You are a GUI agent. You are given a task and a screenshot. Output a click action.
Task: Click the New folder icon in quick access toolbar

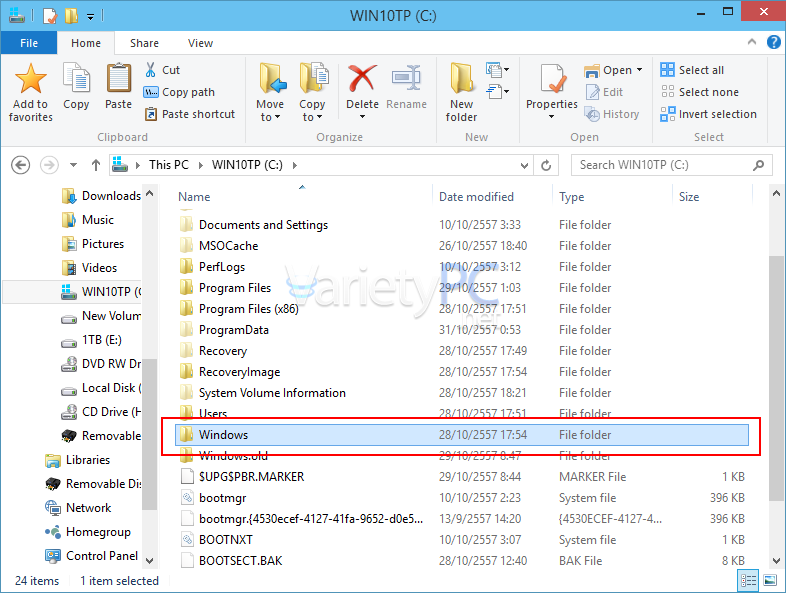[71, 16]
